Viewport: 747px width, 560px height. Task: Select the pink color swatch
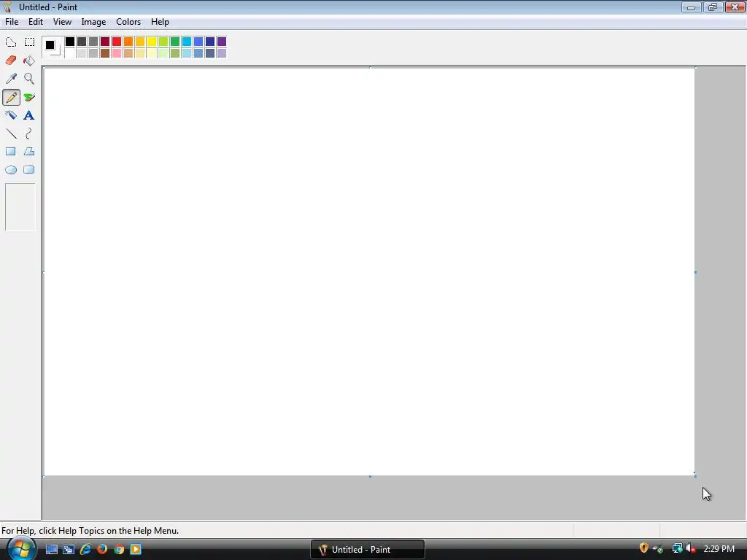click(x=117, y=53)
